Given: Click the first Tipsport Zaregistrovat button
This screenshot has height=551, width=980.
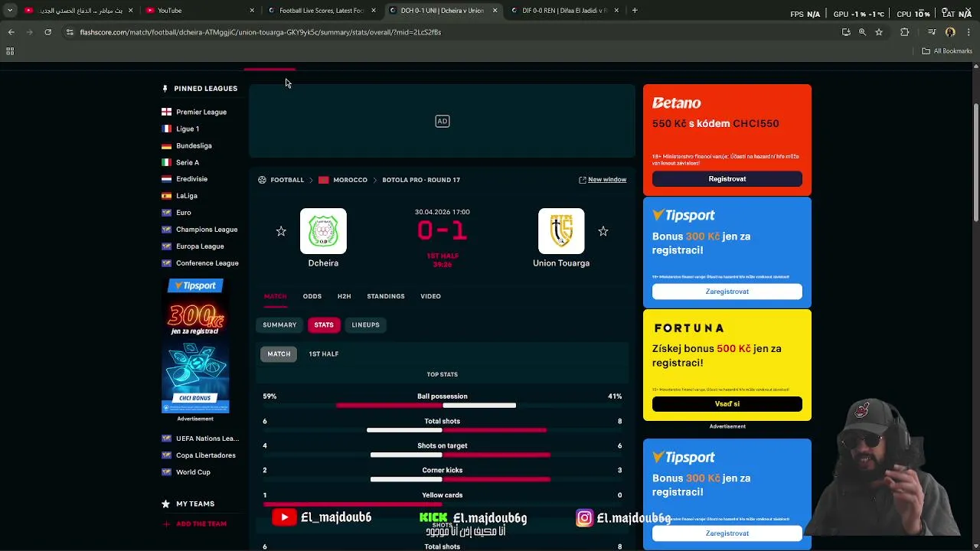Looking at the screenshot, I should (727, 292).
